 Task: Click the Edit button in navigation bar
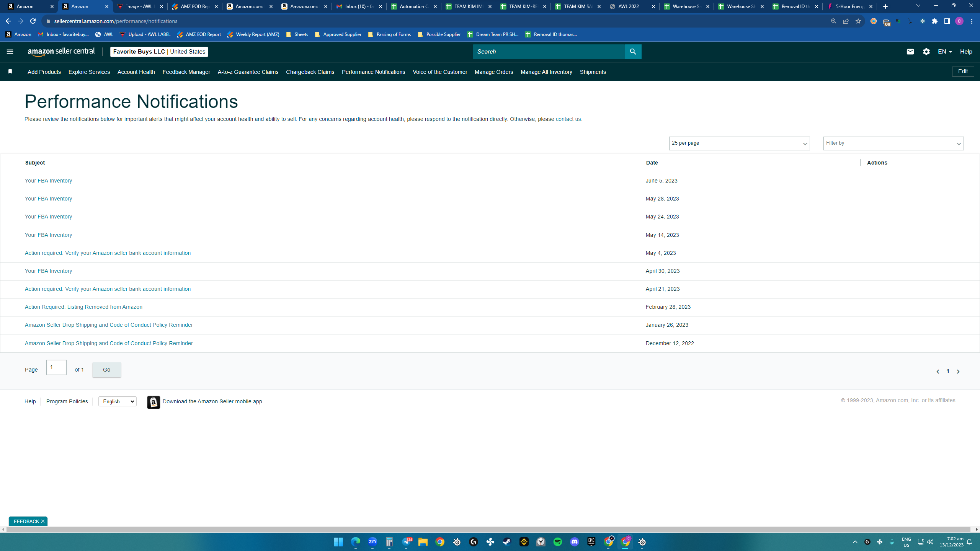pyautogui.click(x=963, y=72)
